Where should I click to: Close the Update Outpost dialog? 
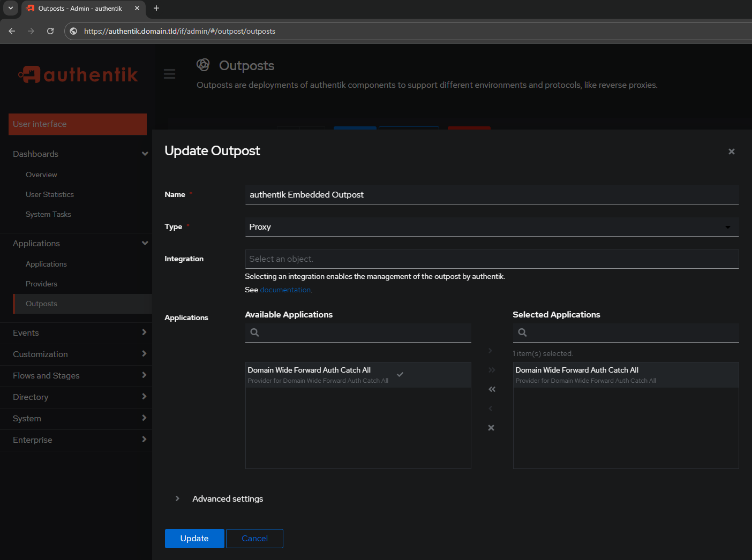click(x=731, y=152)
